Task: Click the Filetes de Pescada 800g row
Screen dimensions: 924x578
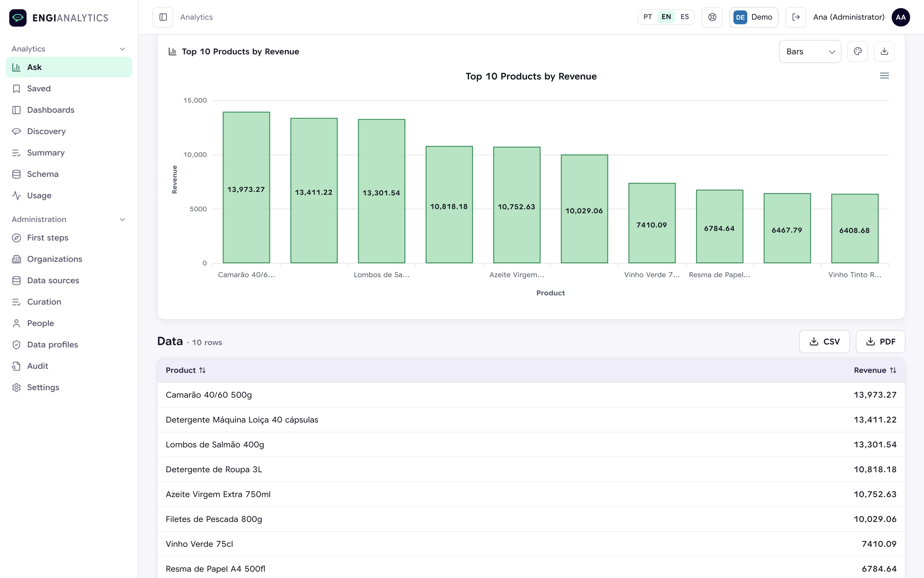Action: (x=531, y=519)
